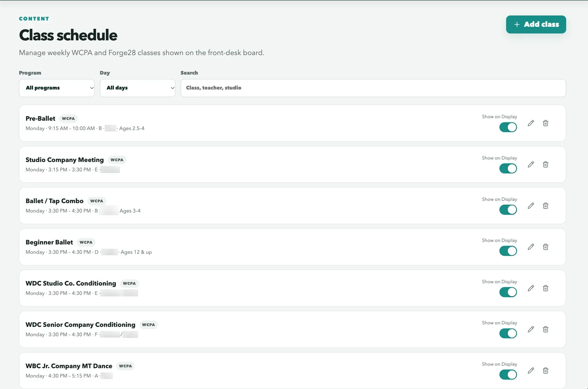The width and height of the screenshot is (588, 389).
Task: Delete WDC Senior Company Conditioning class
Action: point(545,329)
